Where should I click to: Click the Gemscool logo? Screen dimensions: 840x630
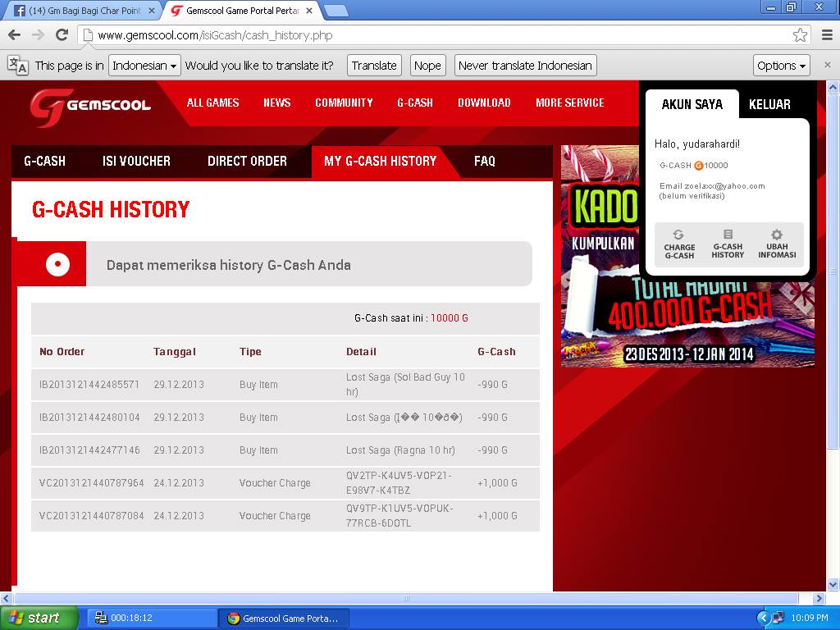tap(90, 107)
